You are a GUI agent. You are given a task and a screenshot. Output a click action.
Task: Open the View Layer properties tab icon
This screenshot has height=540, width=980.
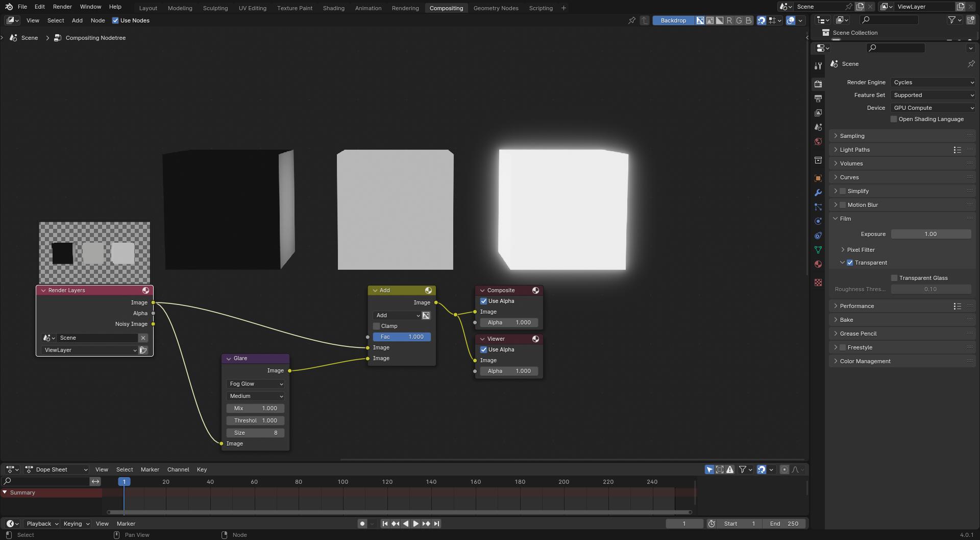point(818,112)
